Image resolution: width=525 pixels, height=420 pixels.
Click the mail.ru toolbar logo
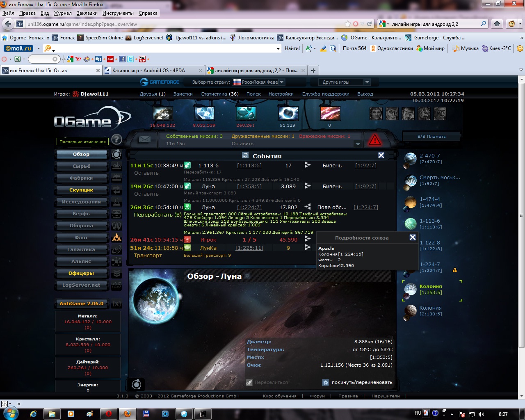18,48
